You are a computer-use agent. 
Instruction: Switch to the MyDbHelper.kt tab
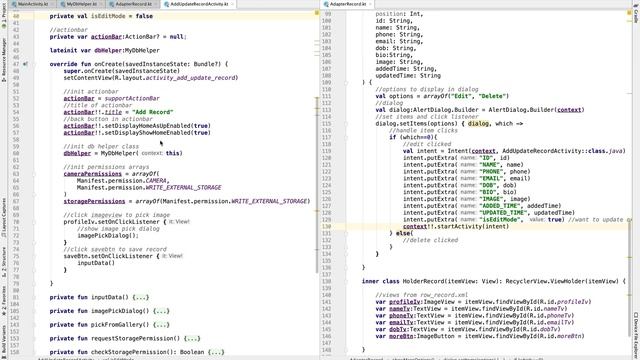[81, 4]
